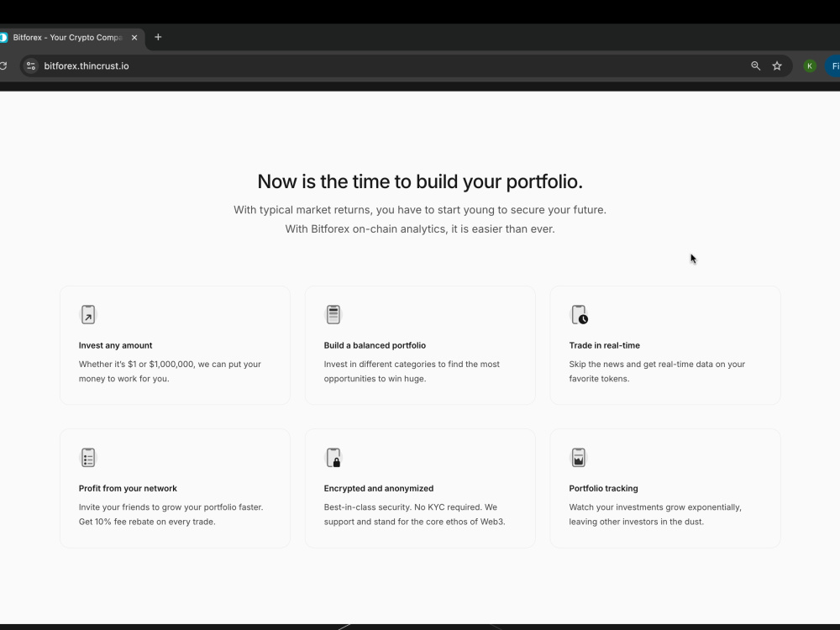Click the Now is the time headline
Image resolution: width=840 pixels, height=630 pixels.
tap(420, 181)
